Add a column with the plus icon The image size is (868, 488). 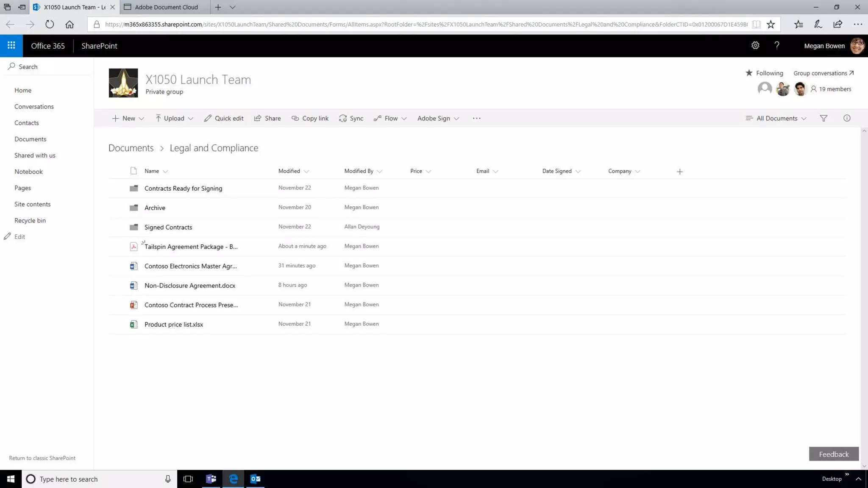click(x=680, y=172)
